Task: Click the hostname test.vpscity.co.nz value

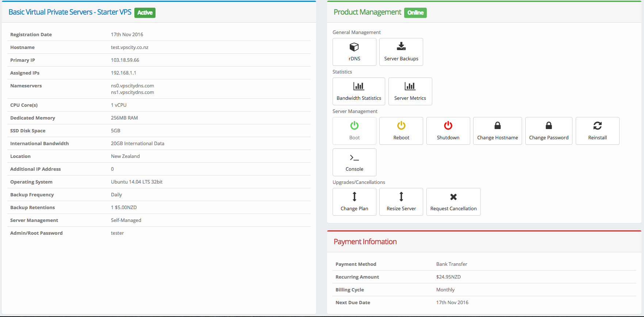Action: click(130, 48)
